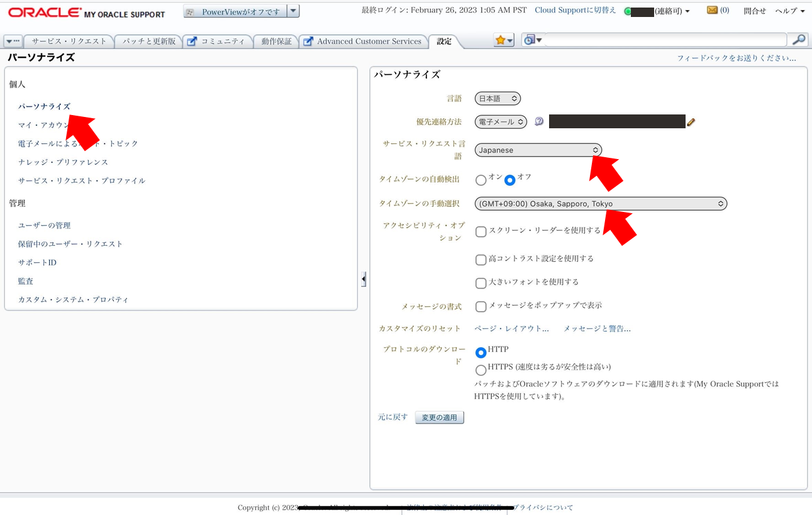The height and width of the screenshot is (515, 812).
Task: Collapse the left panel splitter arrow
Action: [x=364, y=279]
